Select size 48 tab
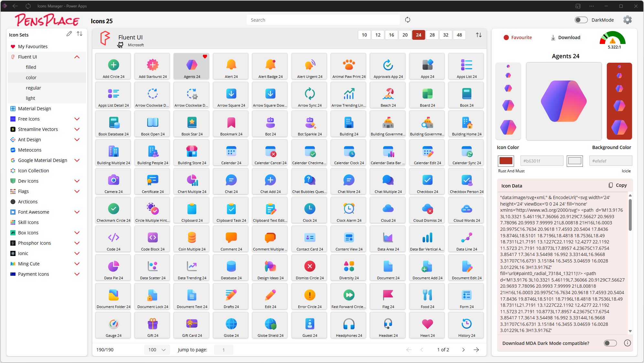This screenshot has width=644, height=363. point(459,35)
